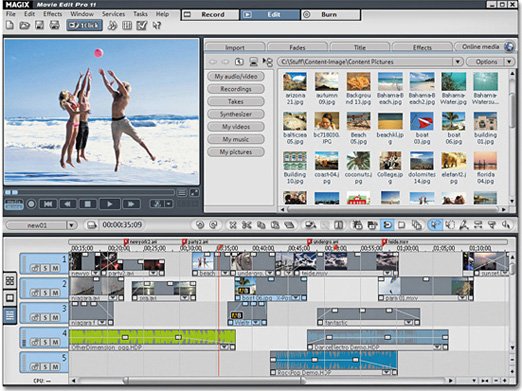
Task: Click the My music button
Action: click(236, 139)
